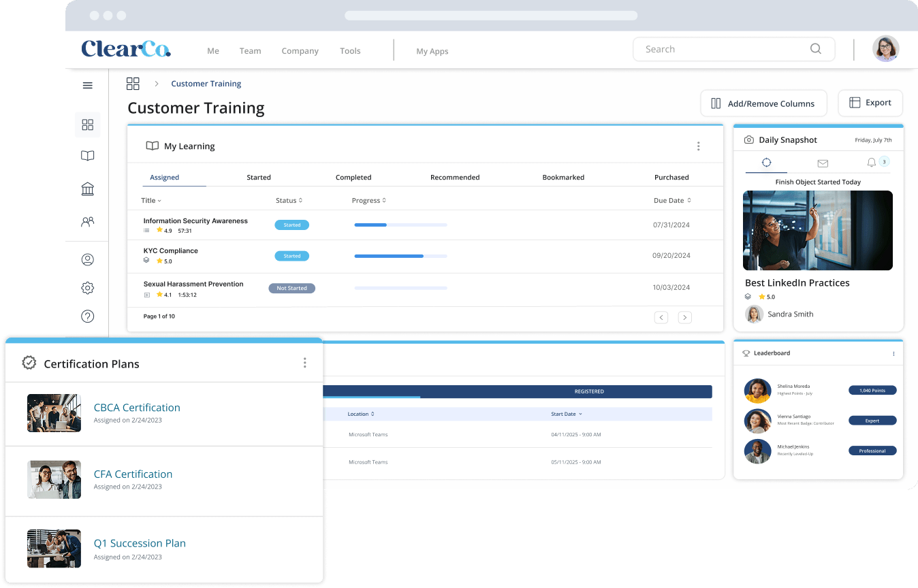The height and width of the screenshot is (588, 918).
Task: Open the settings gear in sidebar
Action: [87, 288]
